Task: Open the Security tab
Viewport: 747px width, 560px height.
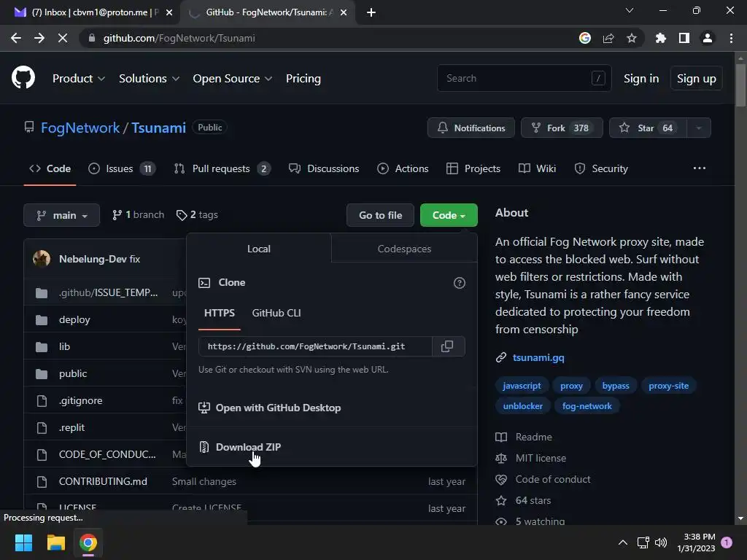Action: [601, 168]
